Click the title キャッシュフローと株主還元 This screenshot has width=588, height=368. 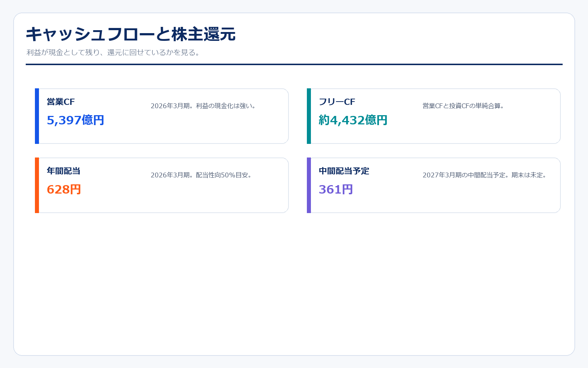pos(130,34)
